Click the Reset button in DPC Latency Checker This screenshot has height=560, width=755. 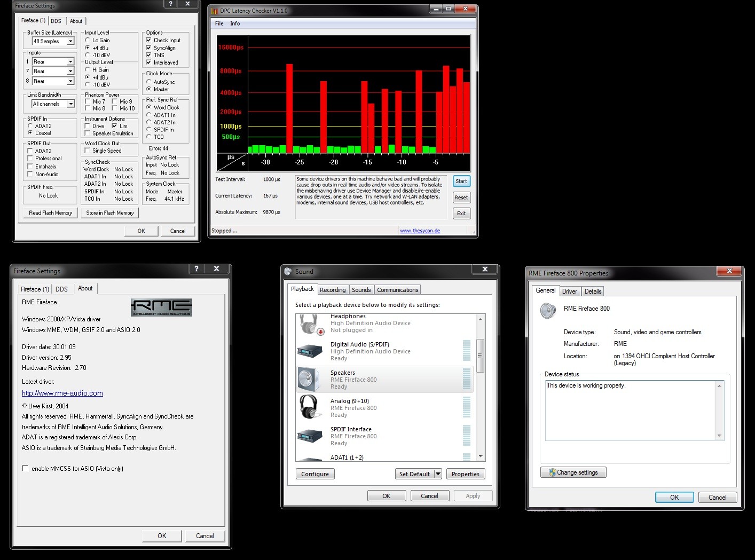point(461,198)
